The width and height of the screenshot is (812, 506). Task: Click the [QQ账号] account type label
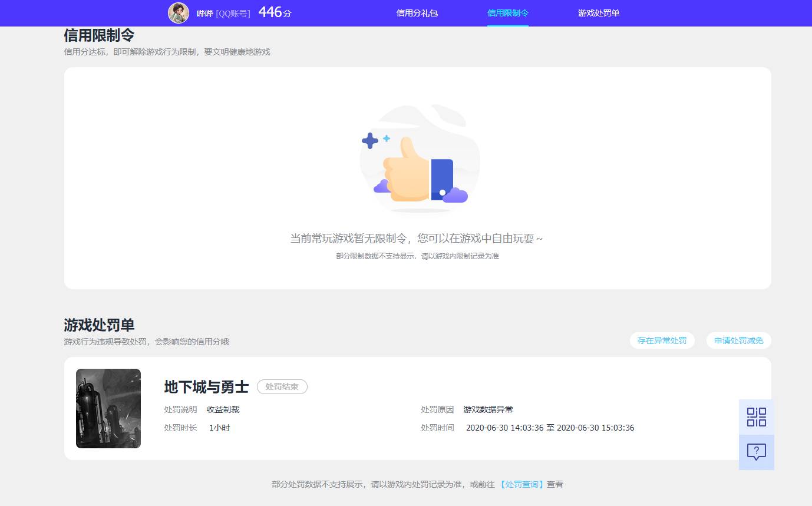(x=232, y=12)
